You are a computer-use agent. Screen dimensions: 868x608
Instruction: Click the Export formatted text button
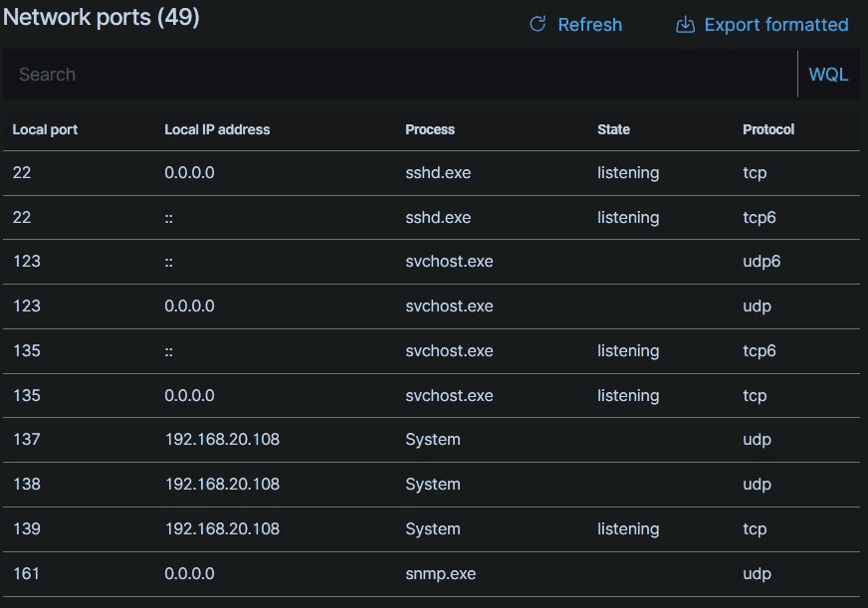(775, 25)
